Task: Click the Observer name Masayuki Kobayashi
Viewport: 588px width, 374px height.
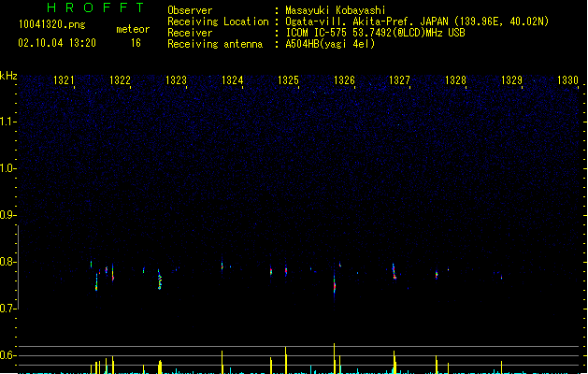Action: 336,10
